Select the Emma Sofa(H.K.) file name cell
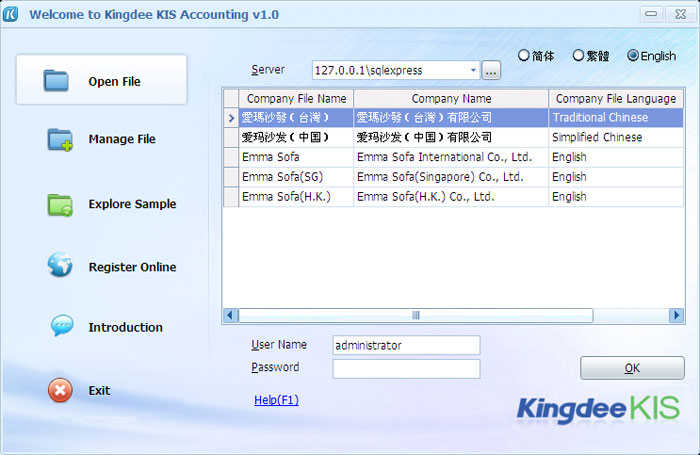 296,196
